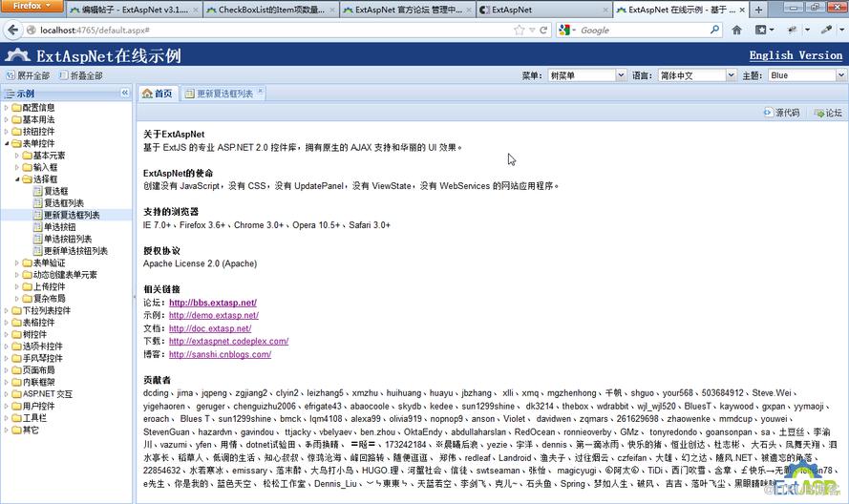The width and height of the screenshot is (849, 504).
Task: Click the browser back arrow button
Action: click(13, 31)
